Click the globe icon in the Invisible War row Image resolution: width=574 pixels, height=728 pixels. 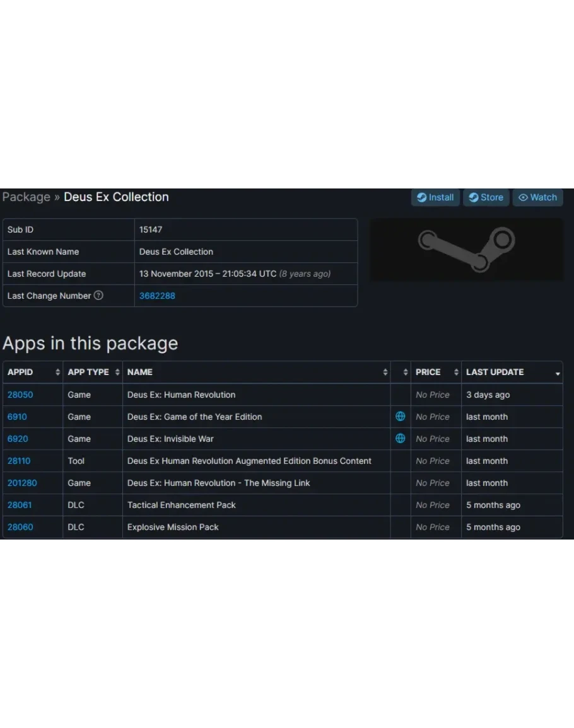tap(400, 439)
